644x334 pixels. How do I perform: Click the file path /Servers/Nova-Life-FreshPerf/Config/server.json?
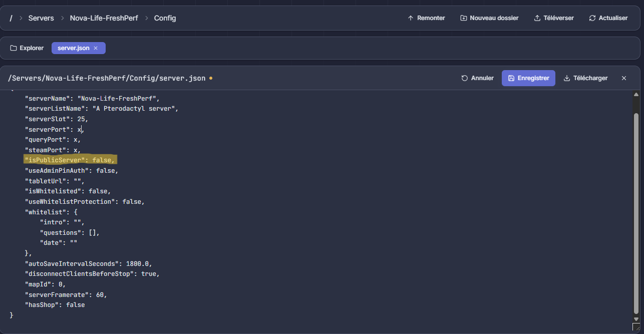tap(107, 78)
